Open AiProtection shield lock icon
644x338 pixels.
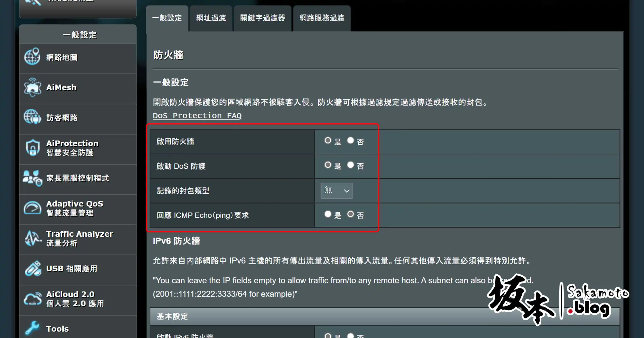(x=32, y=148)
